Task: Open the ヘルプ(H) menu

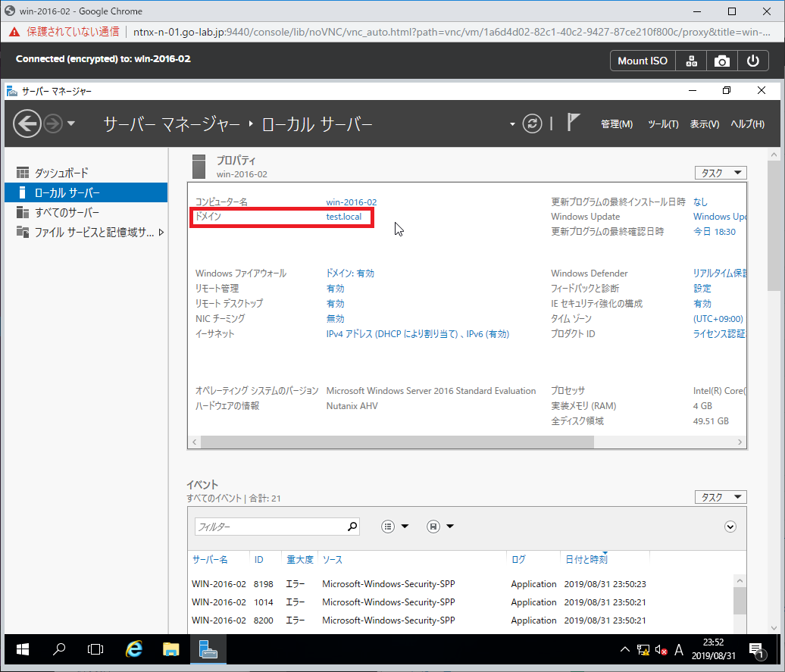Action: [x=747, y=124]
